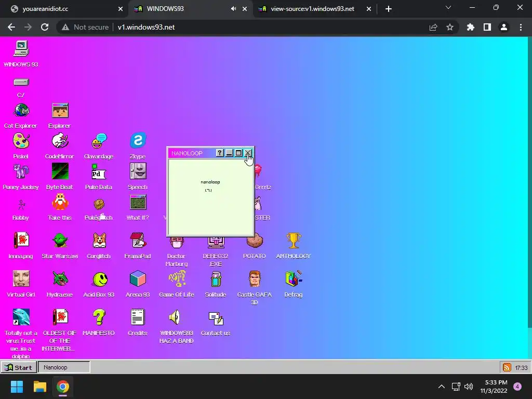Viewport: 532px width, 399px height.
Task: Launch Solitude
Action: tap(216, 279)
